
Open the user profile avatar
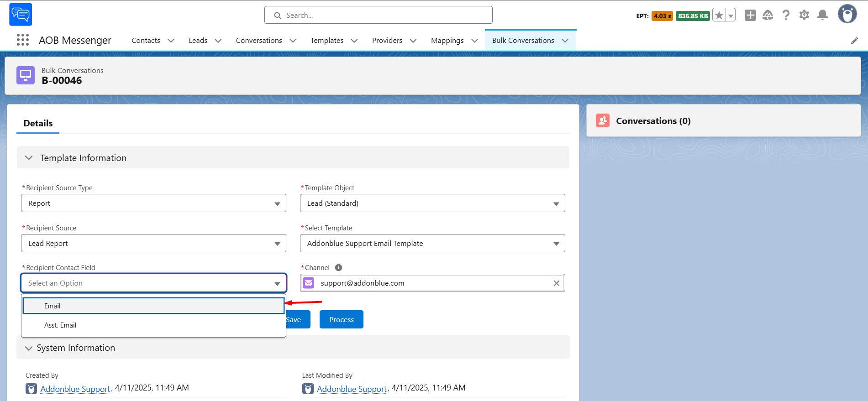click(847, 14)
